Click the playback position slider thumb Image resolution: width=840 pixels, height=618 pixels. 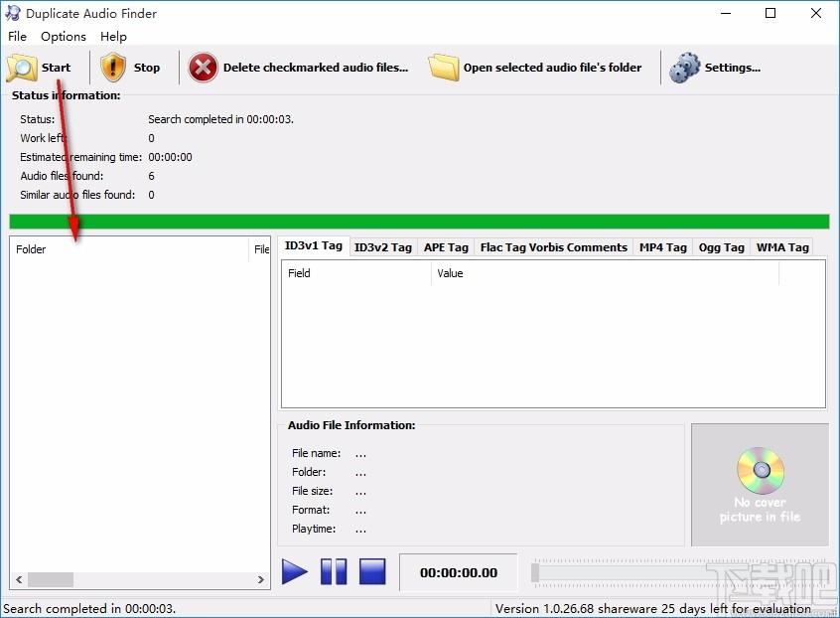[534, 572]
